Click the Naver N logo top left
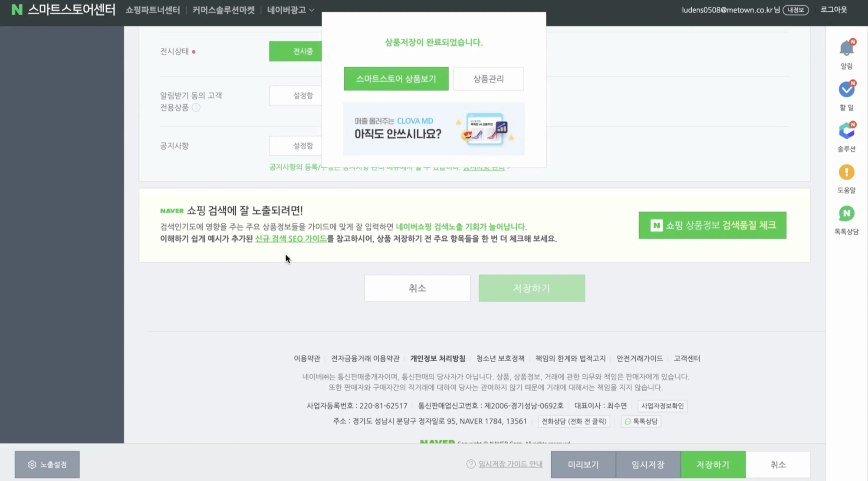The height and width of the screenshot is (481, 868). [x=17, y=9]
